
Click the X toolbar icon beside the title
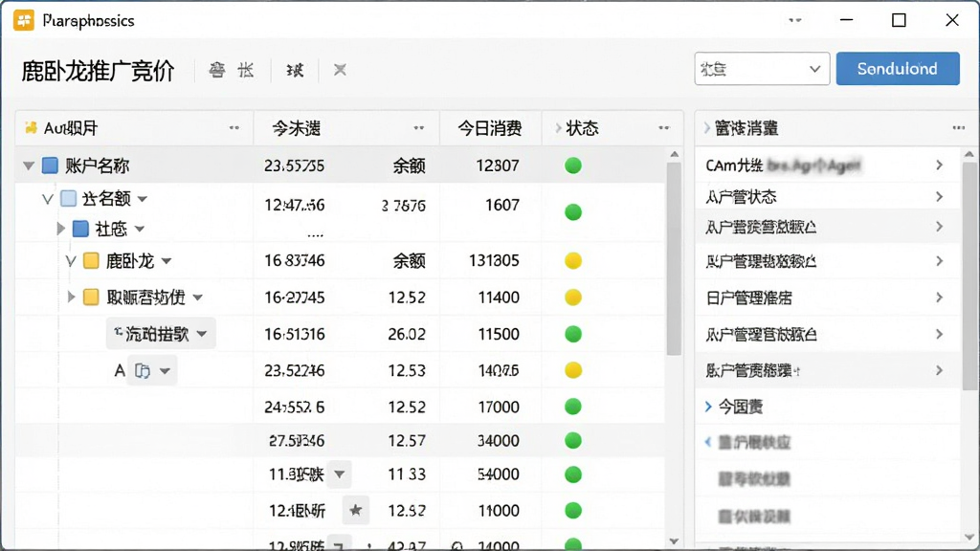(x=340, y=70)
